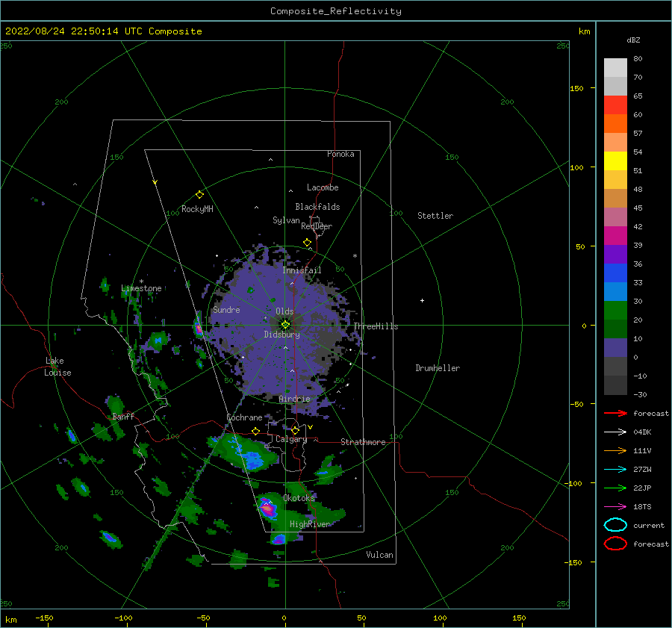This screenshot has height=628, width=672.
Task: Pick the light gray 70-80 dBZ swatch
Action: click(x=615, y=68)
